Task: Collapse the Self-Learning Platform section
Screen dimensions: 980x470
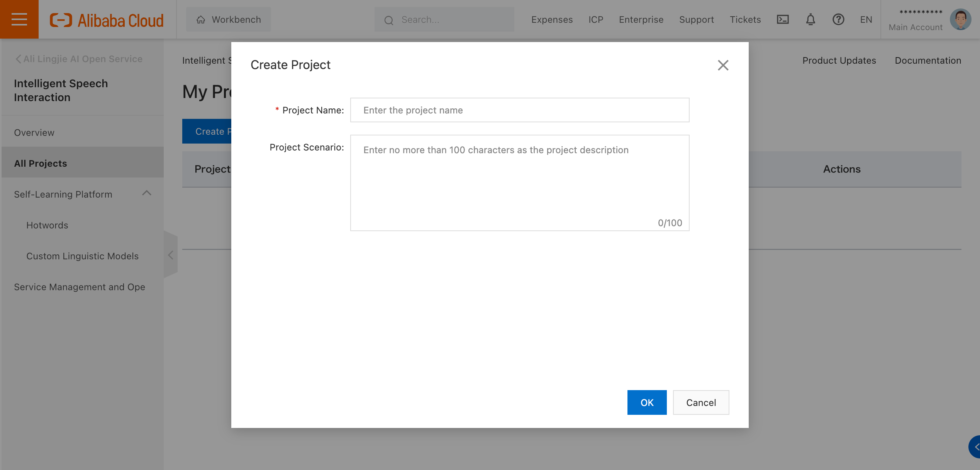Action: pos(146,193)
